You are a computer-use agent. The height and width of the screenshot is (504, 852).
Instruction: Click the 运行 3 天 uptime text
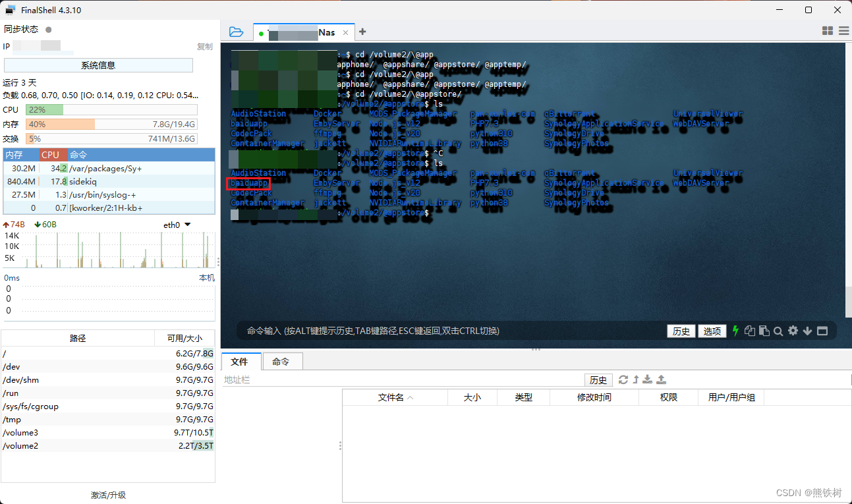20,82
